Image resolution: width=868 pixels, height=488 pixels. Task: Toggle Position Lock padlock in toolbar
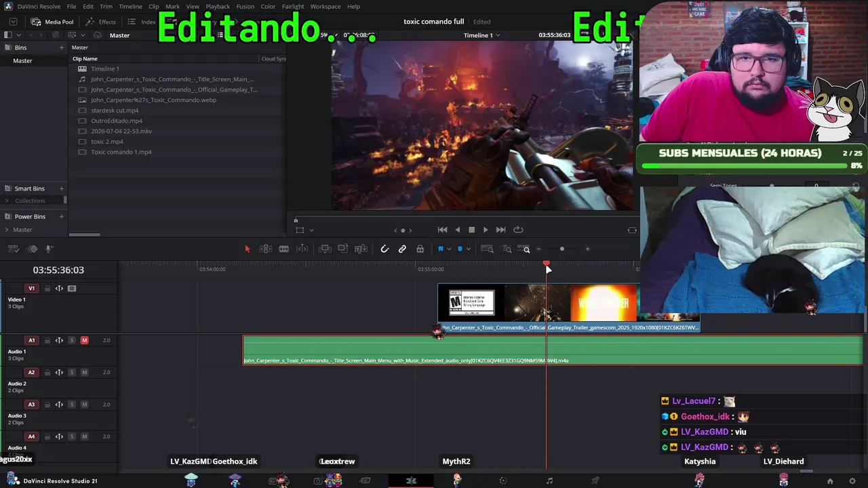tap(420, 249)
